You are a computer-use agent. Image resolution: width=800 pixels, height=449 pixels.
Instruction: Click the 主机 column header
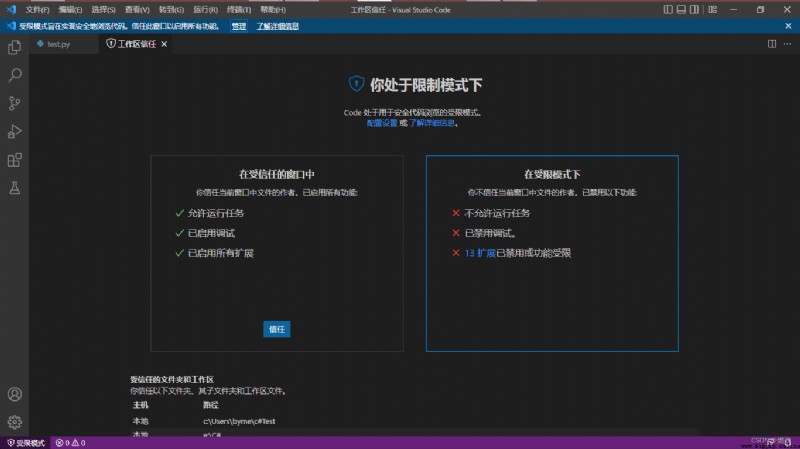click(141, 405)
